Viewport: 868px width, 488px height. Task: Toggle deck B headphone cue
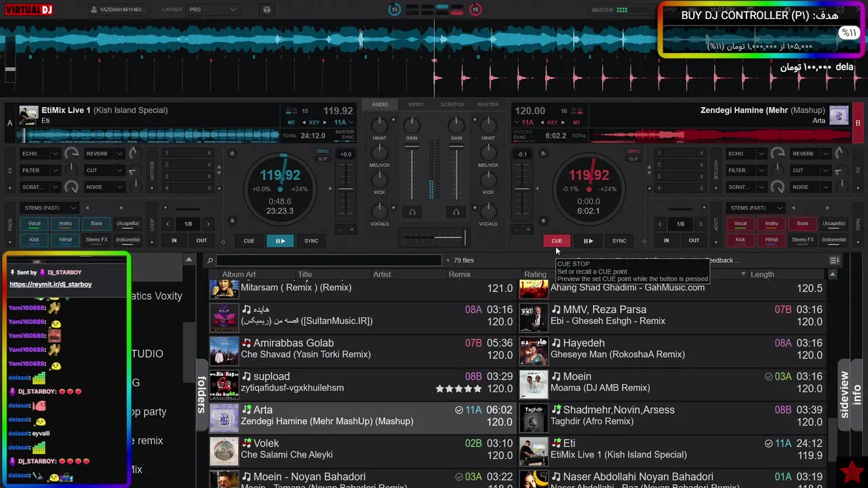(x=456, y=212)
